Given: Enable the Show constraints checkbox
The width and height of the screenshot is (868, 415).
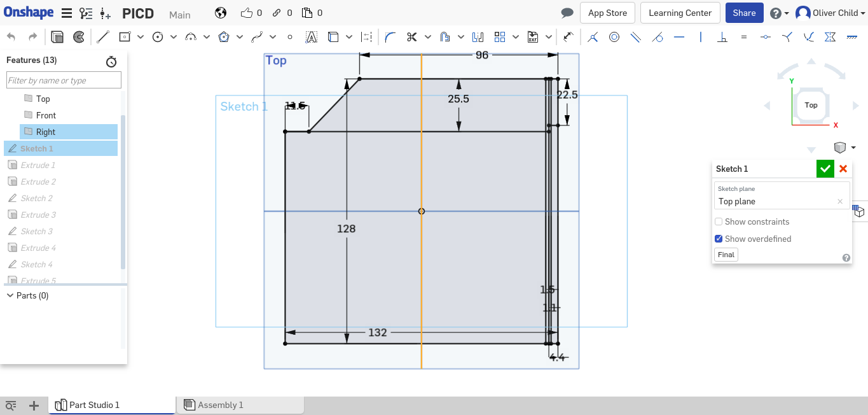Looking at the screenshot, I should [x=719, y=222].
